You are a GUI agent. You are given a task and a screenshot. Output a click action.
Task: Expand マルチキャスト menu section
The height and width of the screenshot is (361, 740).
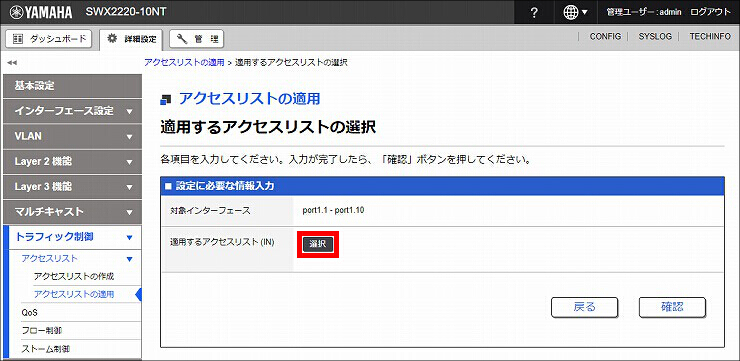tap(71, 212)
